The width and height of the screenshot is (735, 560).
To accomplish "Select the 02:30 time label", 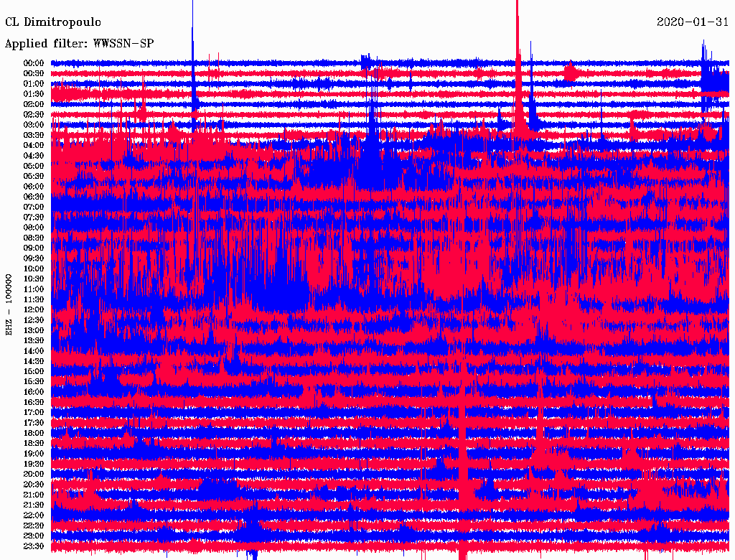I will (34, 114).
